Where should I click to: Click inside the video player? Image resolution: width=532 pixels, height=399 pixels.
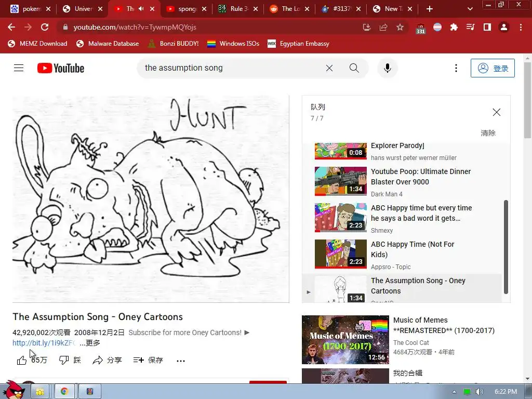151,199
